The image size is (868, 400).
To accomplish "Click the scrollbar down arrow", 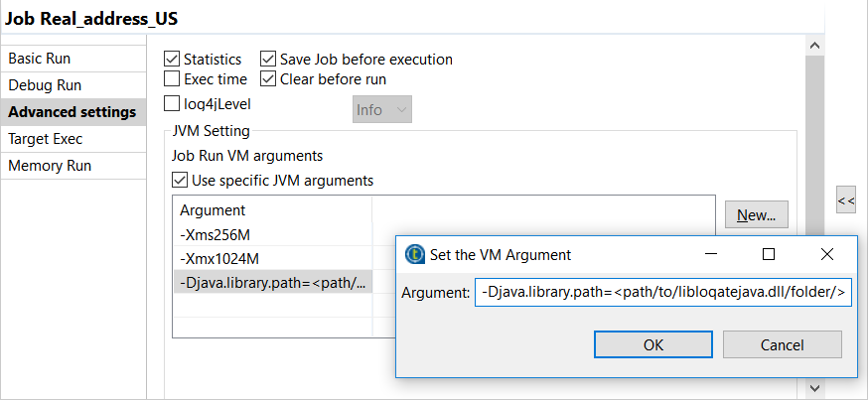I will [x=814, y=388].
